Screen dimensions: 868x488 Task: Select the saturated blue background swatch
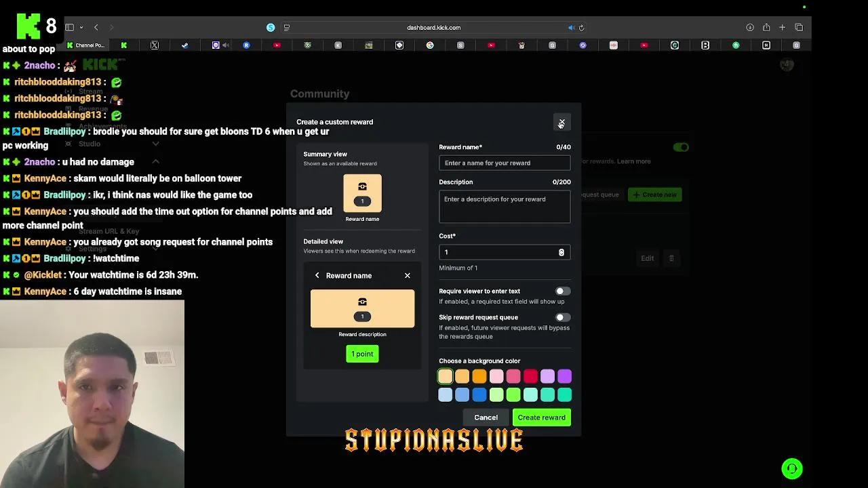(479, 394)
